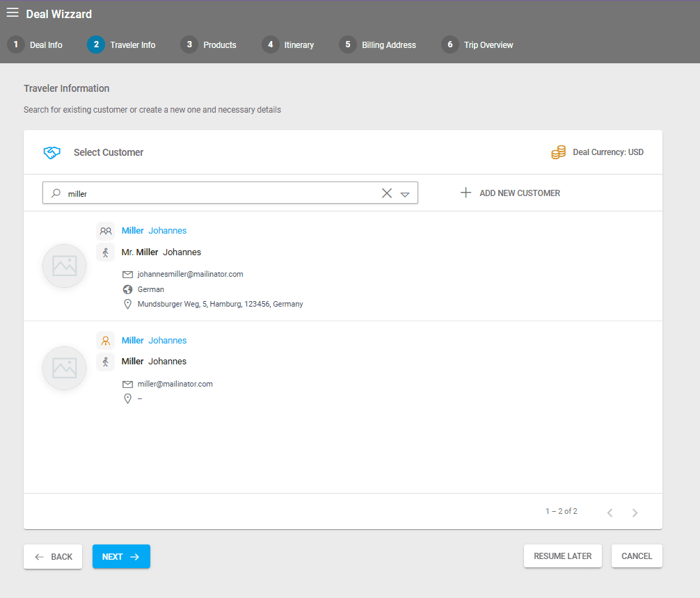700x598 pixels.
Task: Open the hamburger navigation menu
Action: (13, 13)
